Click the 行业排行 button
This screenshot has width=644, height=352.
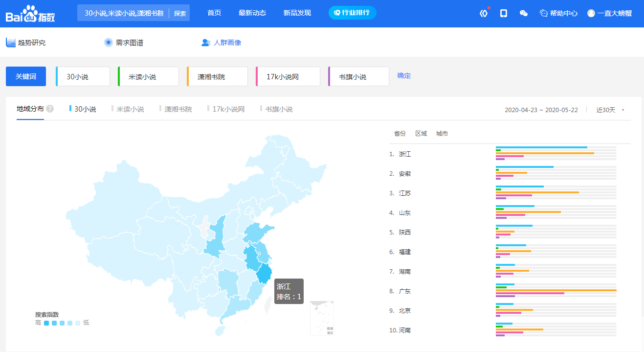click(x=353, y=13)
